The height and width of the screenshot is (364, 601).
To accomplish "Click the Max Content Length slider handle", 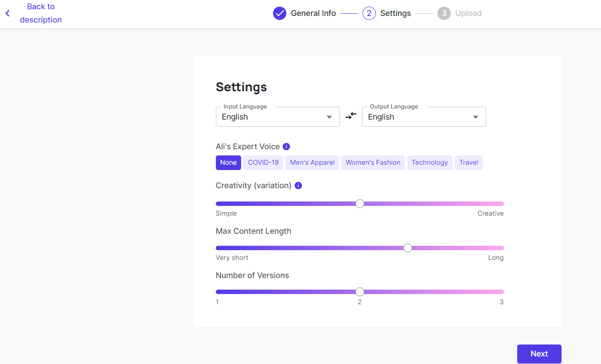I will 408,248.
